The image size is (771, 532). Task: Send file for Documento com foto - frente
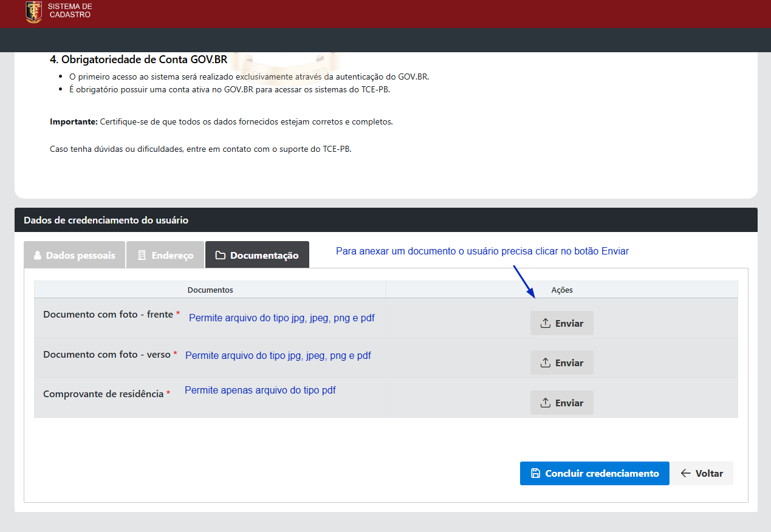(562, 323)
